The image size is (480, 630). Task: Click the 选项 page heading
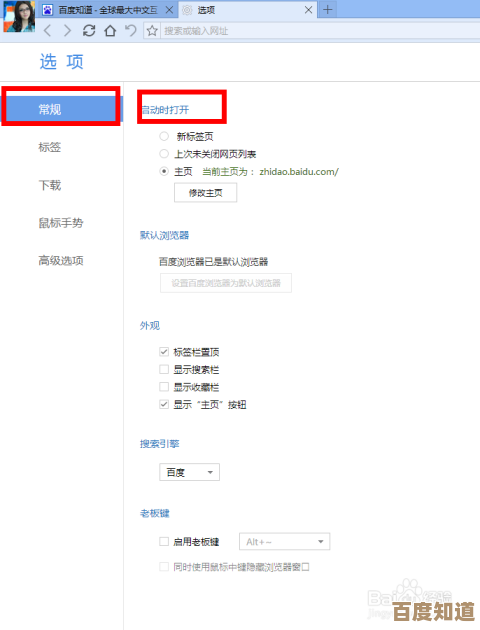click(x=61, y=61)
